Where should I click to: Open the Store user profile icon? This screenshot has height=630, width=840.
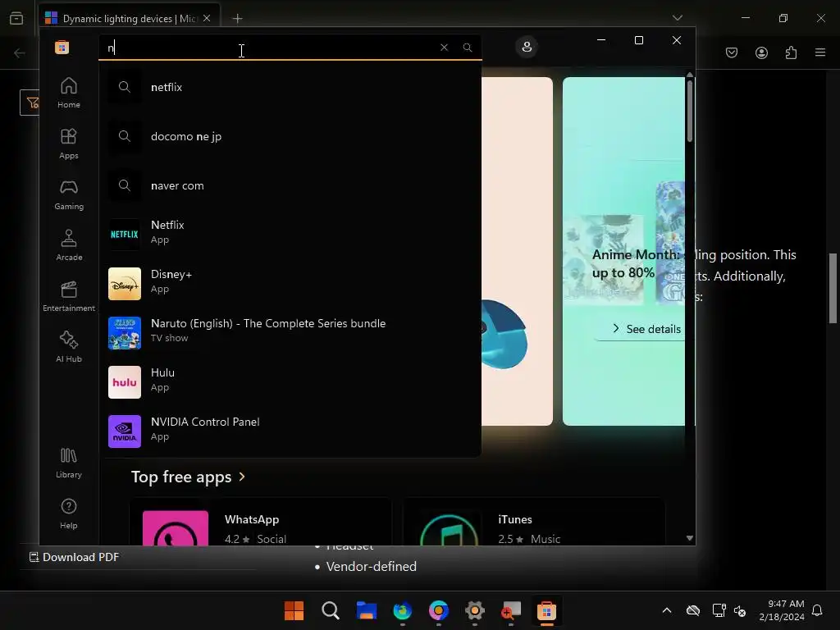point(527,47)
